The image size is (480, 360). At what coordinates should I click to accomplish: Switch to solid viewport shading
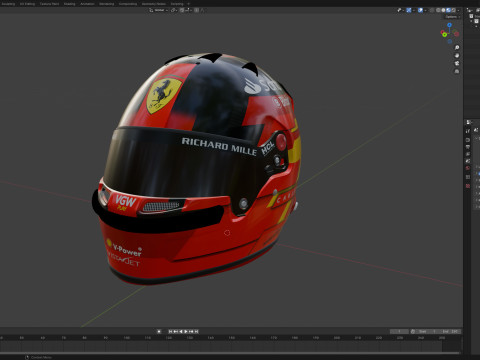(x=443, y=10)
